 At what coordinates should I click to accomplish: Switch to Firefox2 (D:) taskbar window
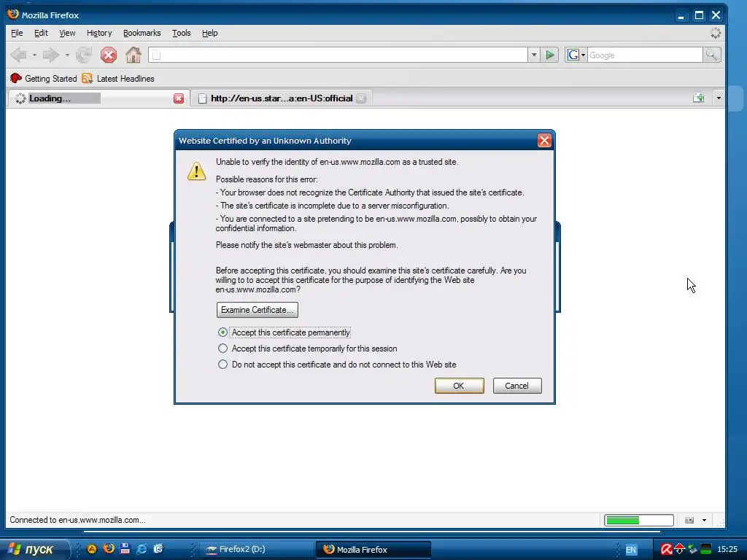click(x=255, y=550)
